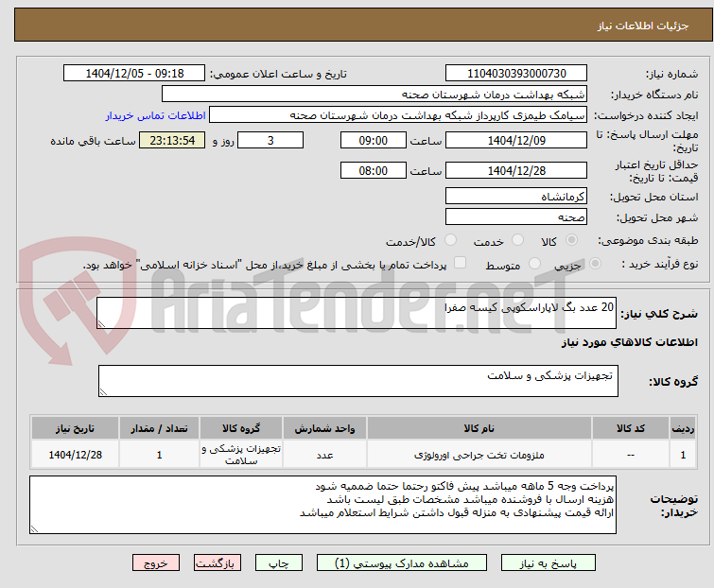Click the city field صحنه
Image resolution: width=714 pixels, height=588 pixels.
coord(516,217)
